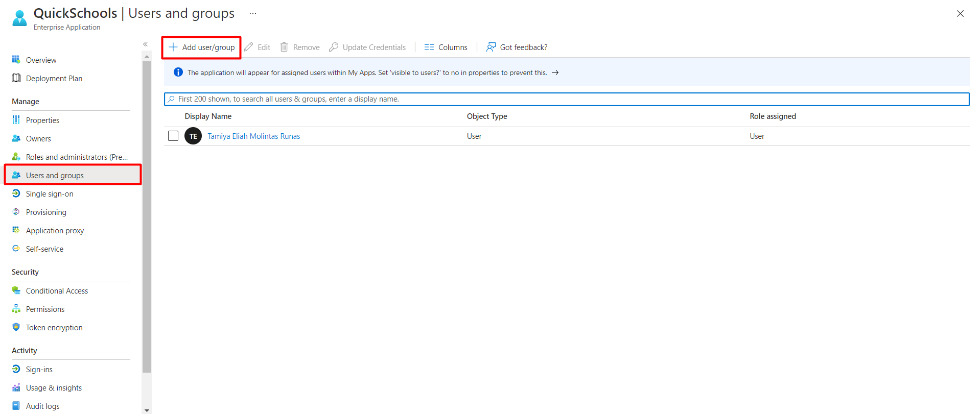
Task: Click the Application proxy icon
Action: [16, 230]
